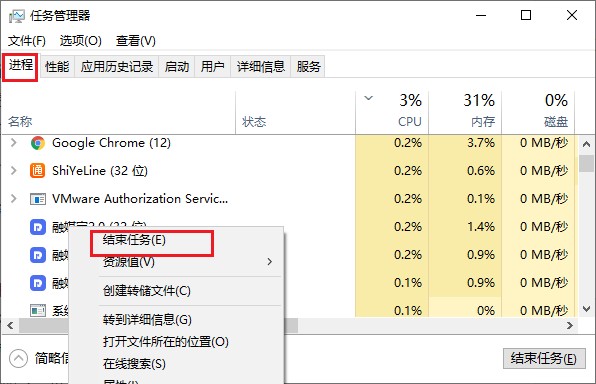596x384 pixels.
Task: Select 转到详细信息(G) menu entry
Action: point(147,319)
